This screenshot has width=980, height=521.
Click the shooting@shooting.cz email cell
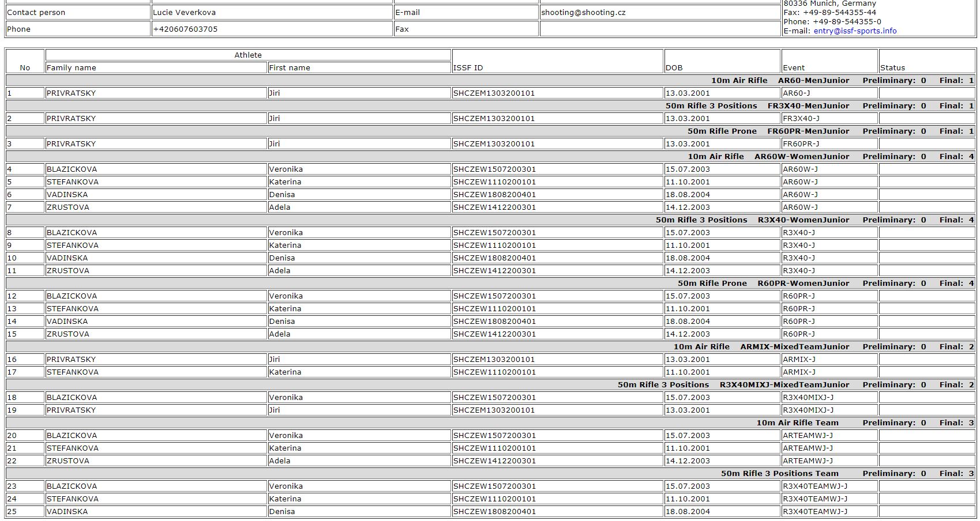point(583,13)
